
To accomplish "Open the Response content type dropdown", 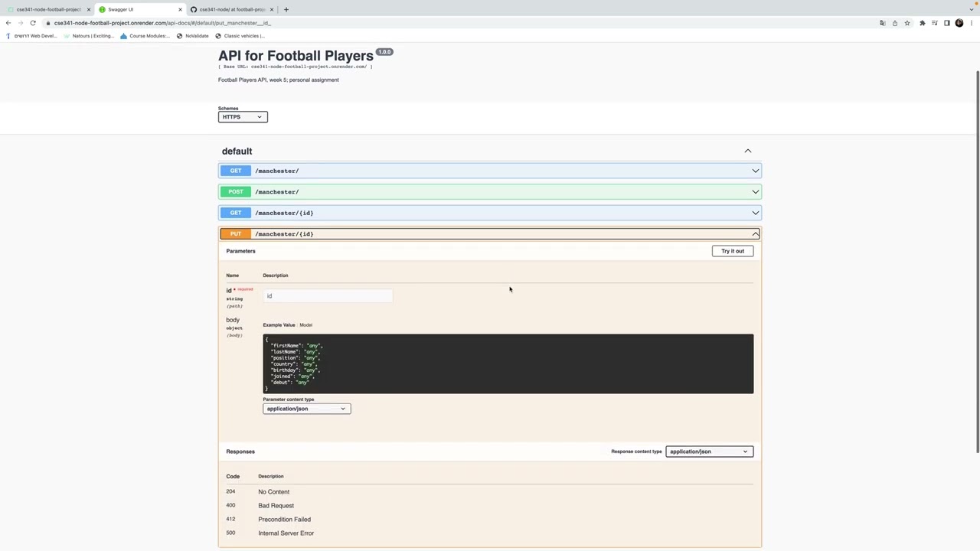I will click(710, 452).
